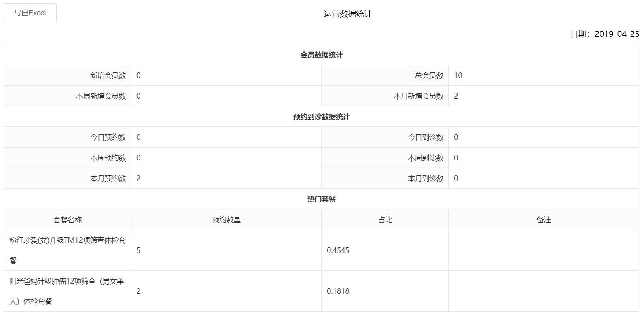Viewport: 644px width, 312px height.
Task: Select the 运营数据统计 page title
Action: tap(348, 14)
